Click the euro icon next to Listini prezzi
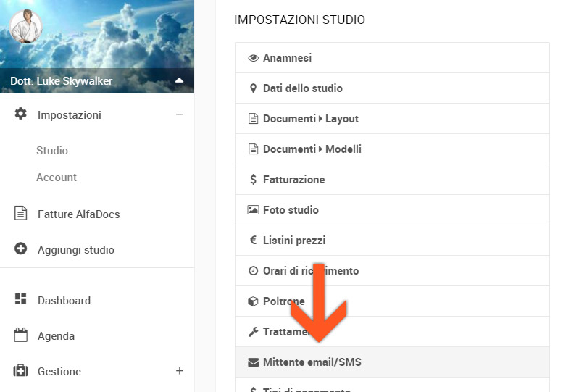Viewport: 571px width, 392px height. tap(253, 241)
